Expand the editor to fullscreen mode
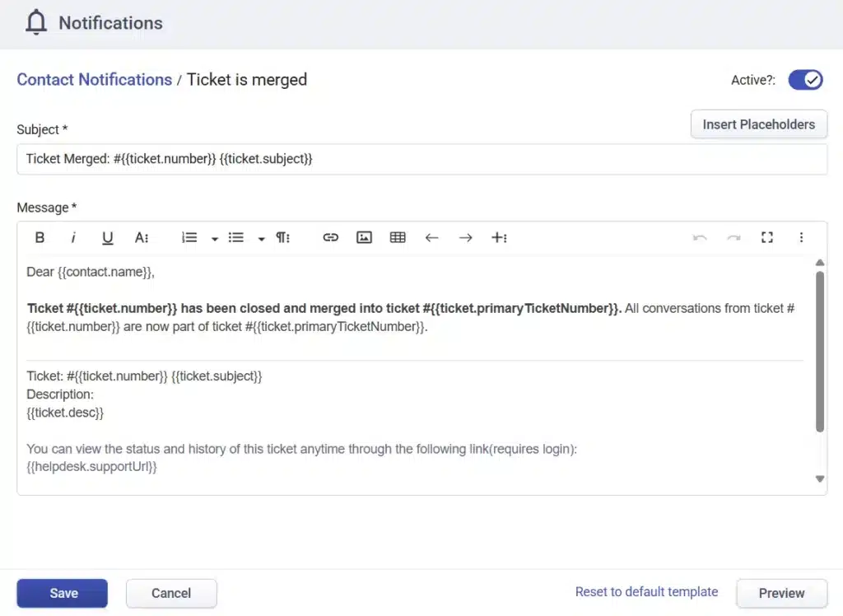 click(767, 237)
